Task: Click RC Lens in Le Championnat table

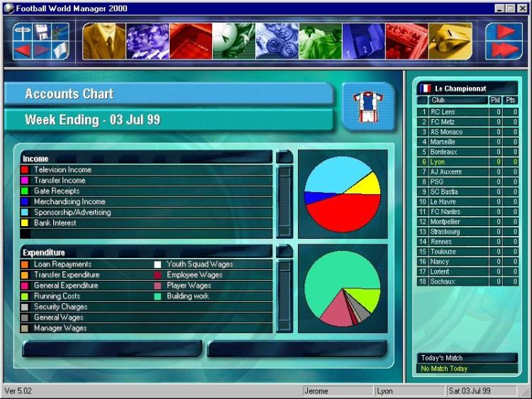Action: 443,112
